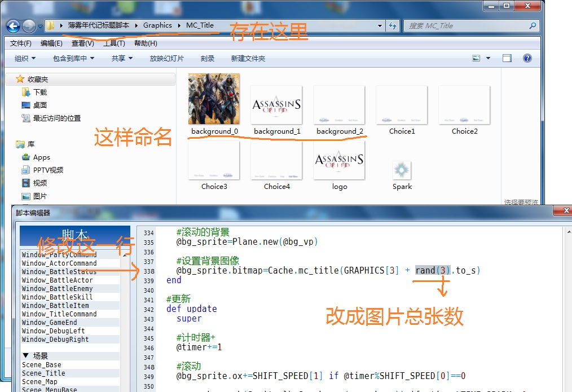Click the 放映幻灯片 button
This screenshot has height=392, width=572.
point(167,58)
